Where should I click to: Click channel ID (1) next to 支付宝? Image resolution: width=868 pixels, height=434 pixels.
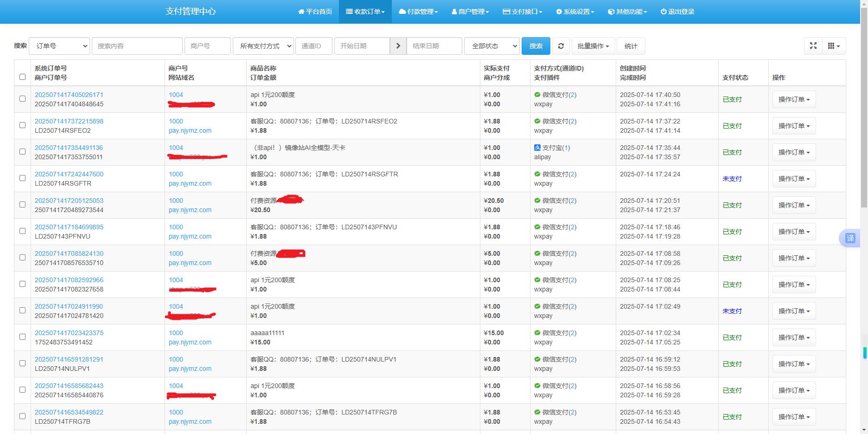tap(565, 148)
